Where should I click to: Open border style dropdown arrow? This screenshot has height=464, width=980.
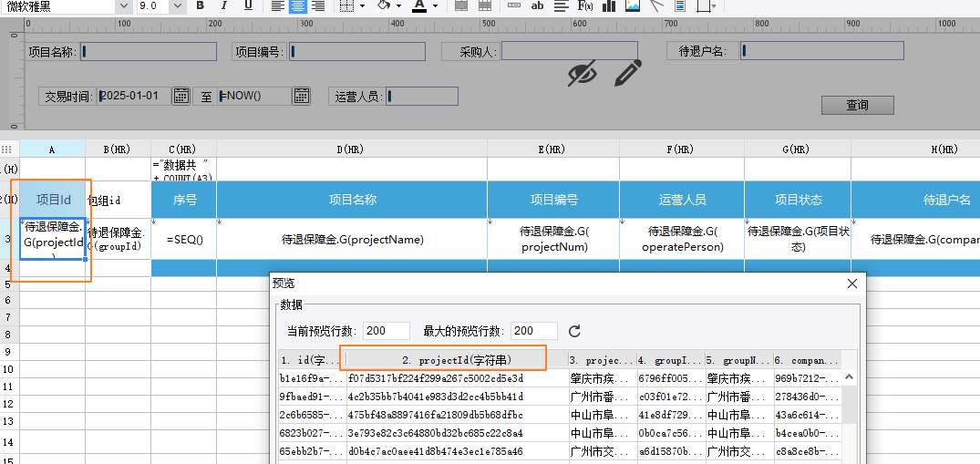pos(363,6)
